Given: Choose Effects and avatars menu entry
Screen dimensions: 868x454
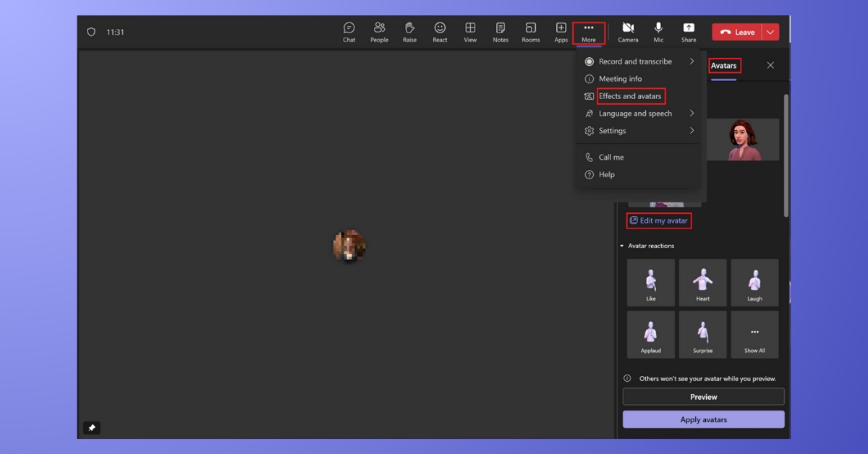Looking at the screenshot, I should click(x=630, y=96).
